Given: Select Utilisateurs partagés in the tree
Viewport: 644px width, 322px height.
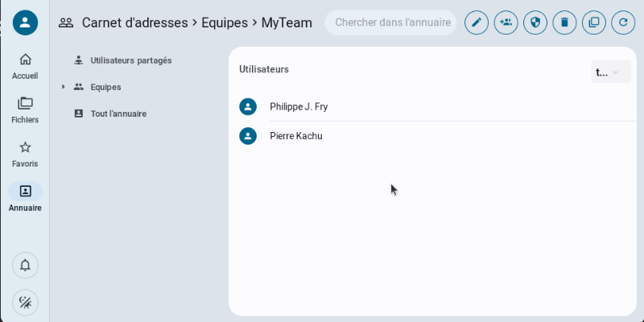Looking at the screenshot, I should coord(130,60).
